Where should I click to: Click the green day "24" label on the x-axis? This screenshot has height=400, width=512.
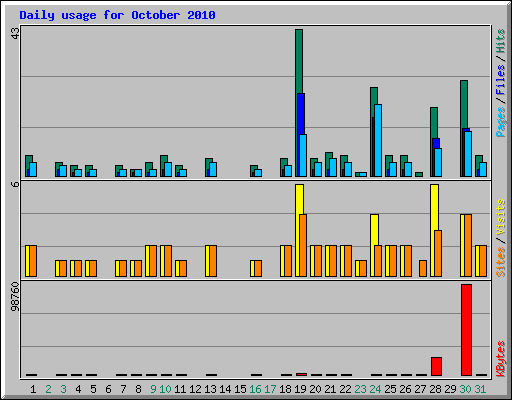point(375,389)
